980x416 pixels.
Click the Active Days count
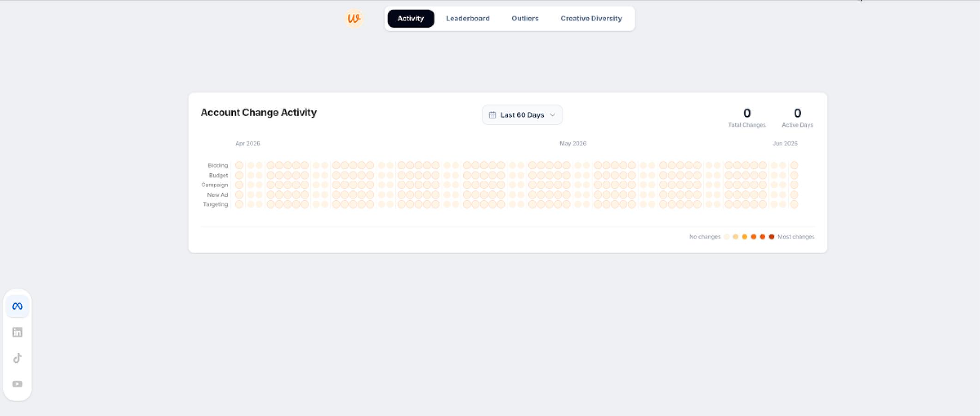coord(797,113)
